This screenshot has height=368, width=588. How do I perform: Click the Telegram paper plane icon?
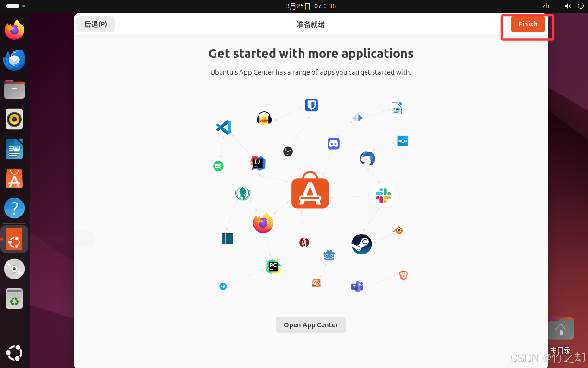(223, 286)
